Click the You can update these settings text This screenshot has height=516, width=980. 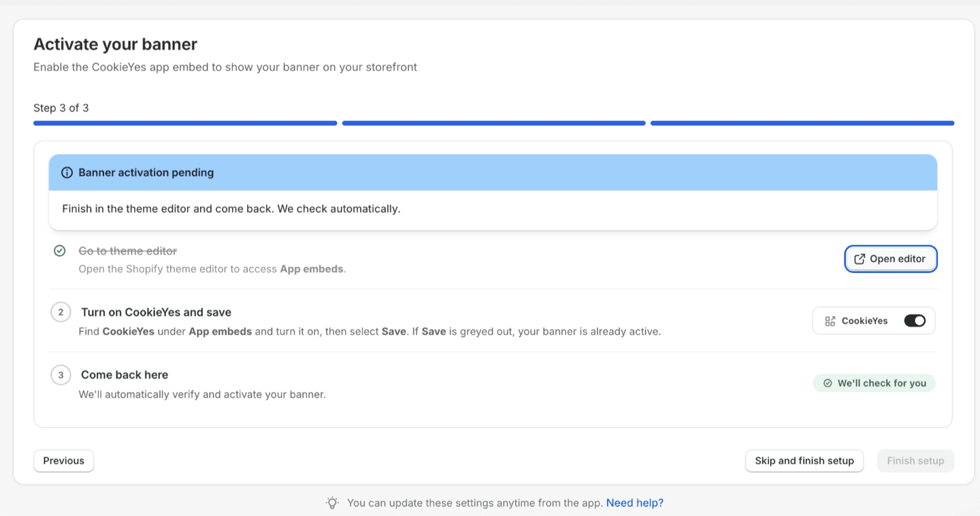point(475,503)
